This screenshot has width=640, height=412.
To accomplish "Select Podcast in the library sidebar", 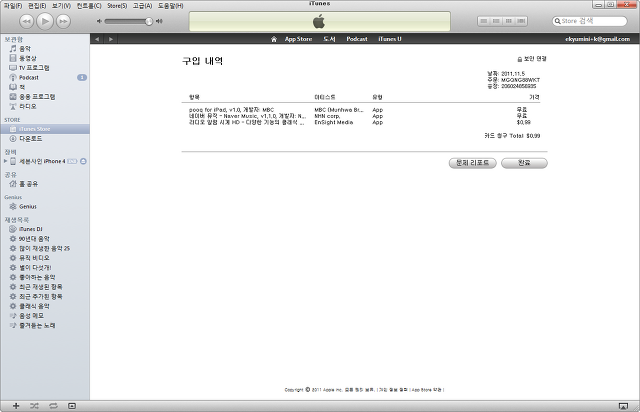I will (45, 78).
